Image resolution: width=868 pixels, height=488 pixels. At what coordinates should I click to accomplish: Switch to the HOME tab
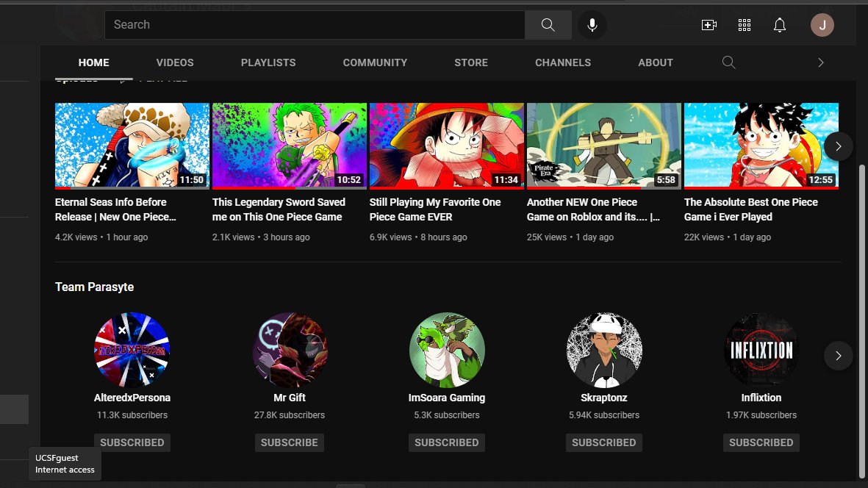pyautogui.click(x=93, y=62)
